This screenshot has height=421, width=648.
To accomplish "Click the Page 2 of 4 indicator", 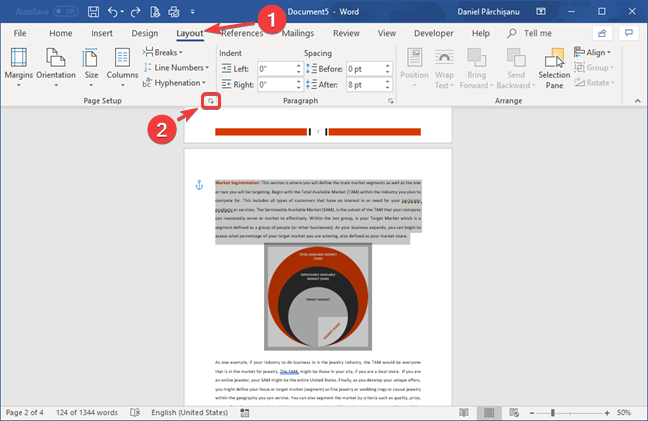I will (24, 412).
